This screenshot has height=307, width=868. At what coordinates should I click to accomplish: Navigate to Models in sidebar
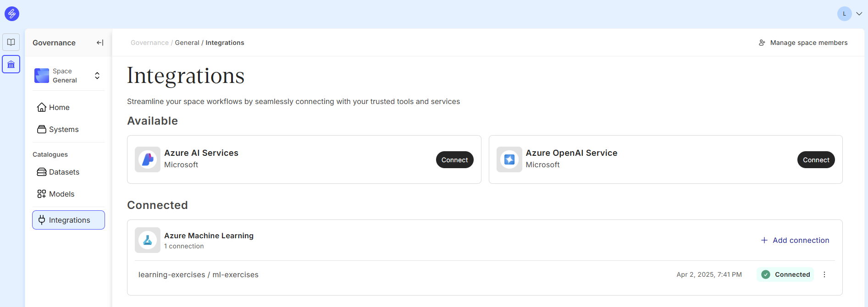[x=61, y=194]
